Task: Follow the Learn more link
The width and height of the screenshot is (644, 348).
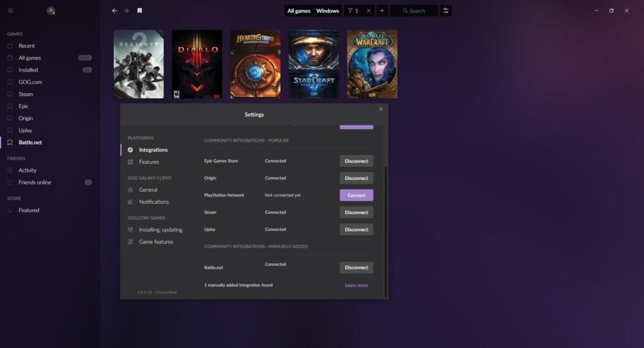Action: tap(356, 285)
